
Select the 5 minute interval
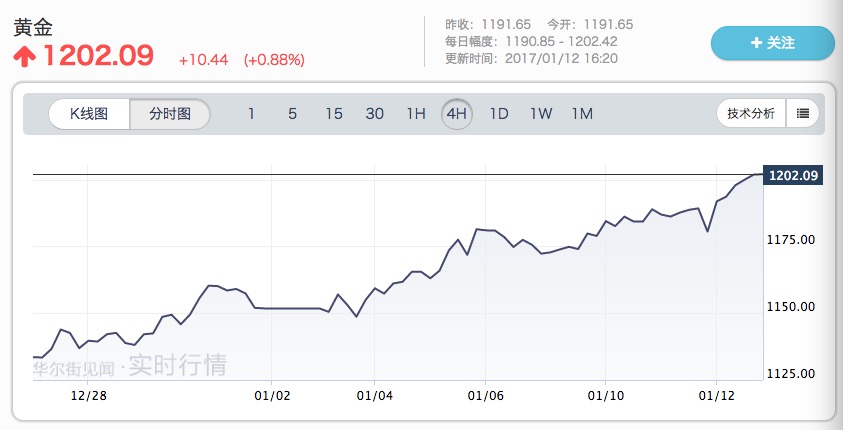tap(292, 114)
